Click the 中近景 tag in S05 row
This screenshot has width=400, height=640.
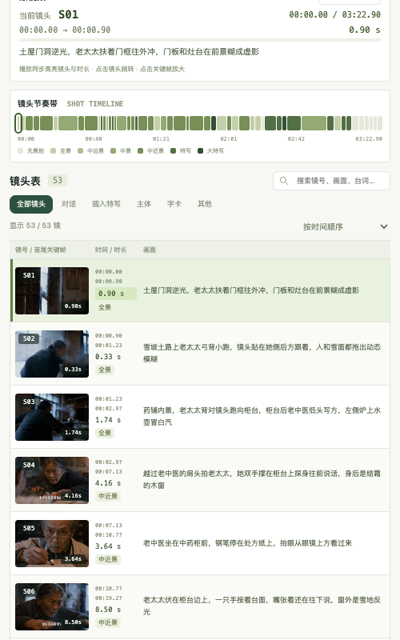pos(108,560)
